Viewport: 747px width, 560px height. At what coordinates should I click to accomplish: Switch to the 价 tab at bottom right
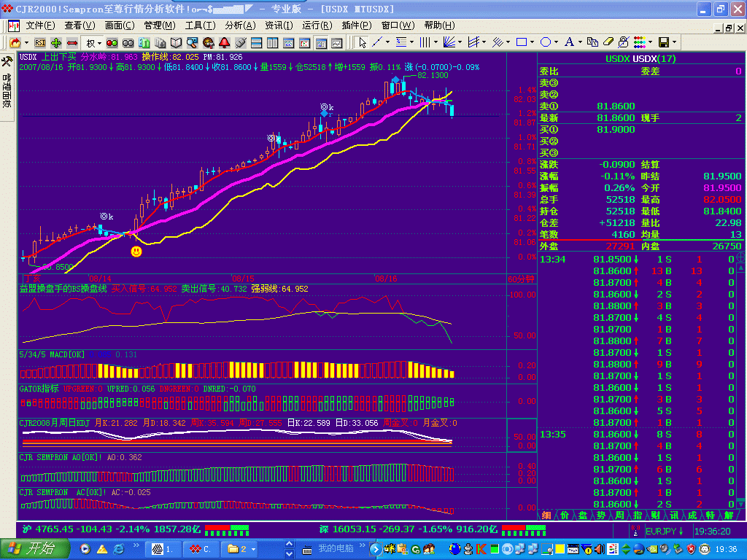pos(565,516)
